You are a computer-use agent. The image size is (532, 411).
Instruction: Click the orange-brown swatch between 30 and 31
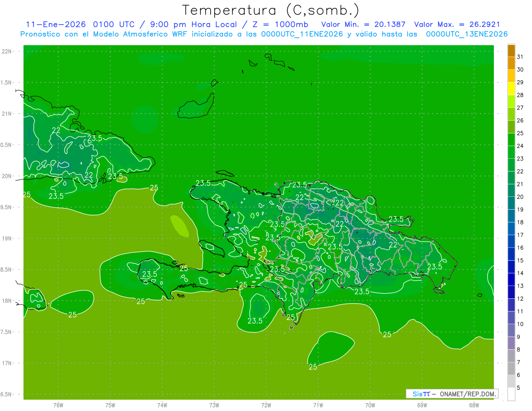511,63
